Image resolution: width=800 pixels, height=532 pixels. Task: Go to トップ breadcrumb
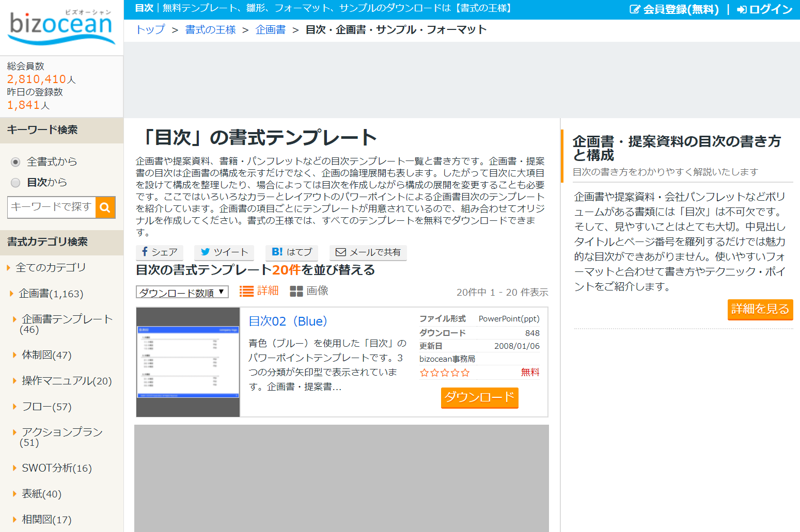click(x=150, y=29)
